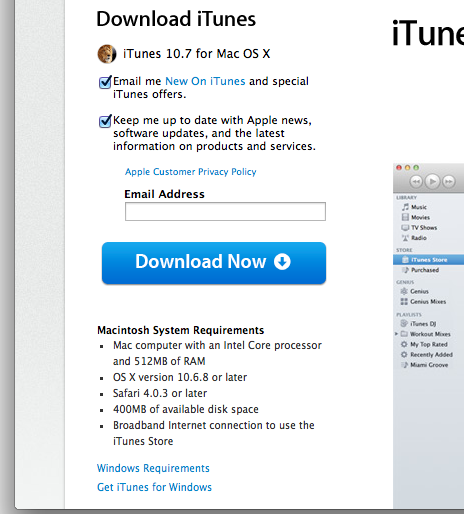Click 'iTunes 10.7 for Mac OS X' text
464x514 pixels.
(x=197, y=54)
